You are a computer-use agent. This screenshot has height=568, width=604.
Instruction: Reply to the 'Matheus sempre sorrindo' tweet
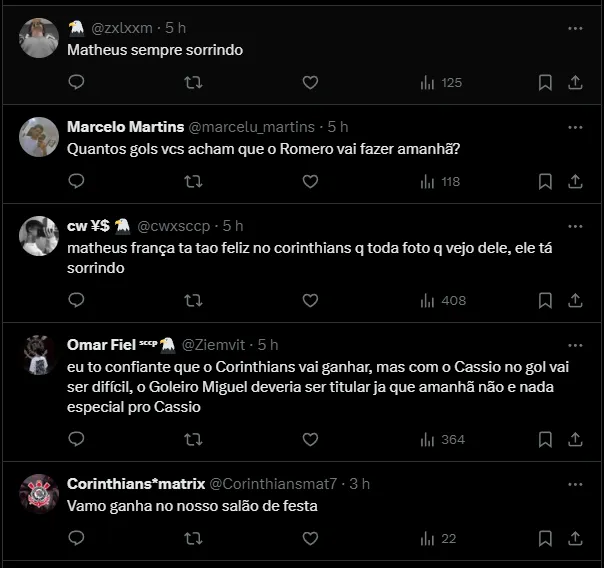point(77,82)
